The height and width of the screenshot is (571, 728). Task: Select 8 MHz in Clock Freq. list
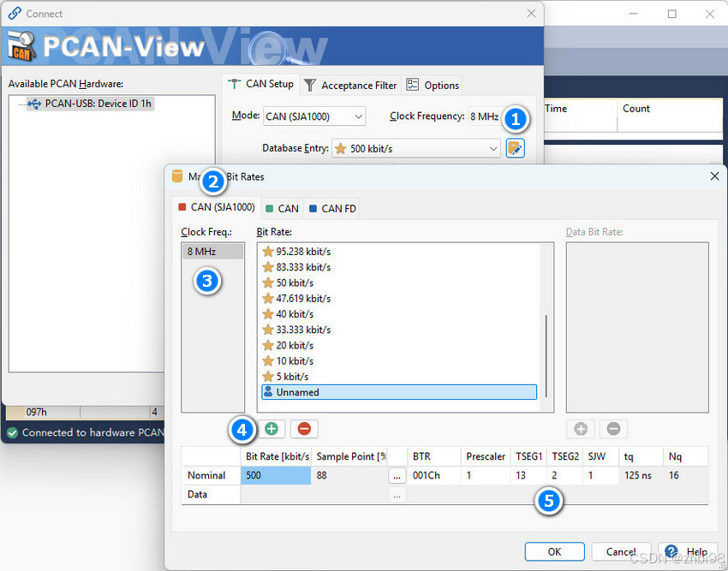(x=212, y=251)
